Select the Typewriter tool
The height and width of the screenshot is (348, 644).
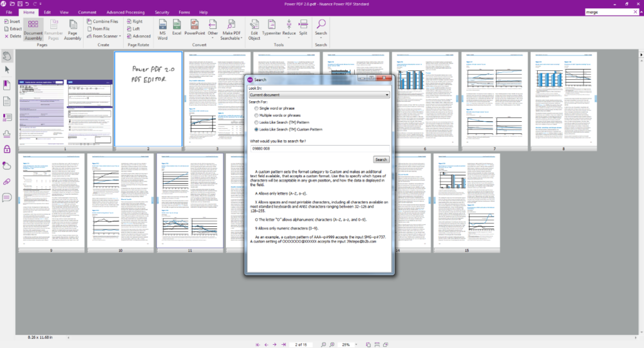click(x=272, y=27)
